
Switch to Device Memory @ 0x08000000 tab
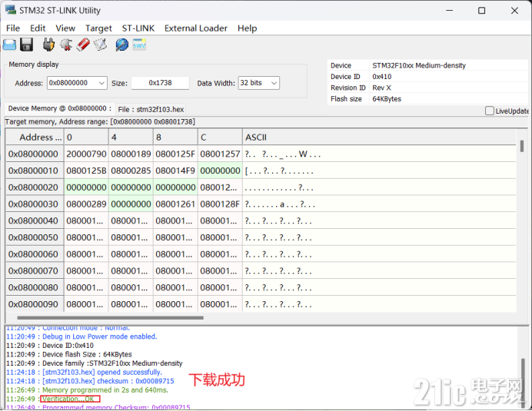[x=60, y=108]
